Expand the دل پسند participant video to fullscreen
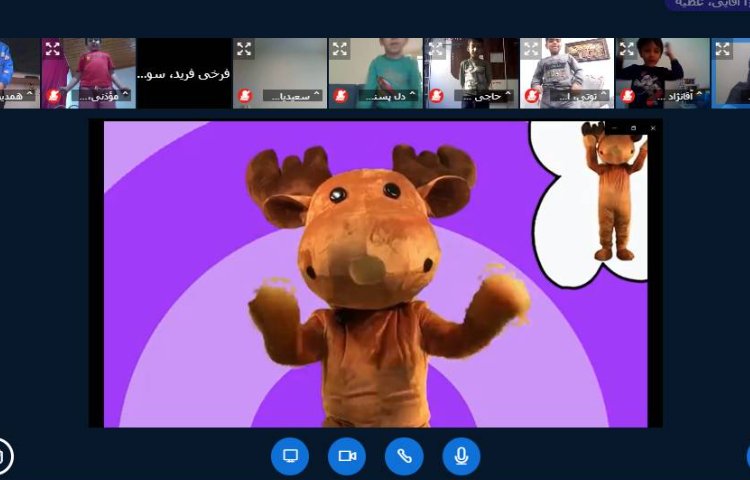The image size is (750, 480). click(340, 48)
